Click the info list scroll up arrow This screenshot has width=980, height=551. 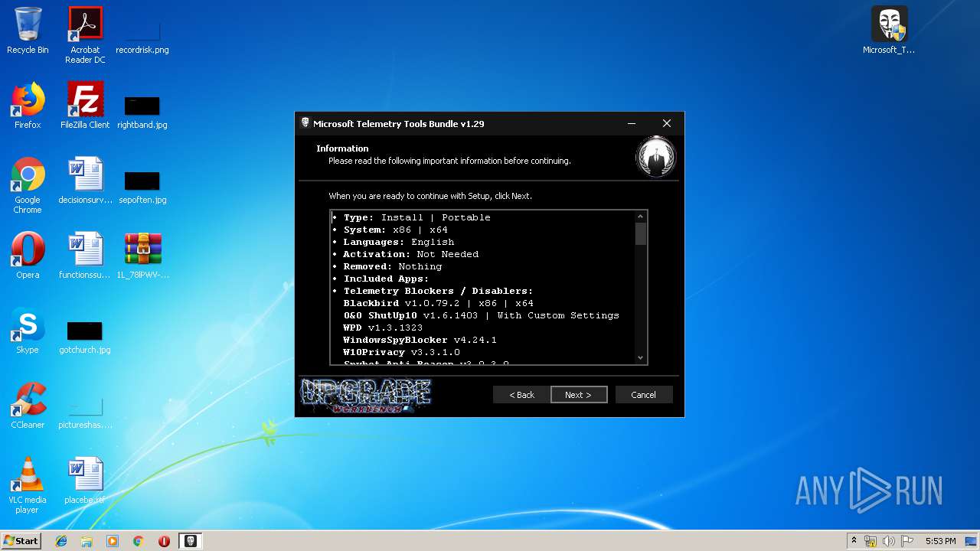click(x=641, y=217)
